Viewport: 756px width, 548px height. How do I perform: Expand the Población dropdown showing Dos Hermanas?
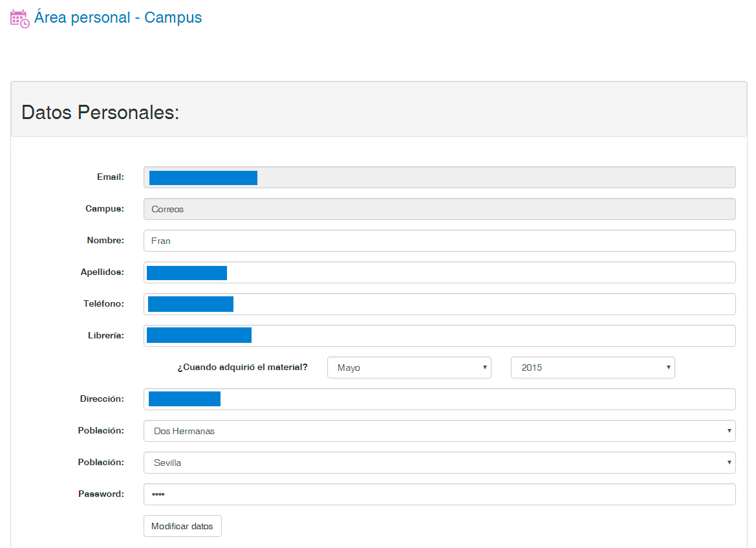(x=439, y=431)
